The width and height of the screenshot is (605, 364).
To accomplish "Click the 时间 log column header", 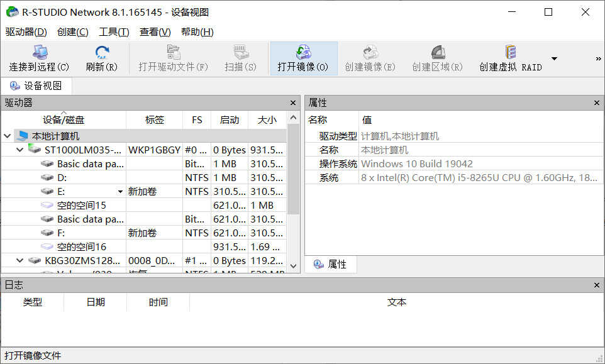I will click(x=158, y=302).
